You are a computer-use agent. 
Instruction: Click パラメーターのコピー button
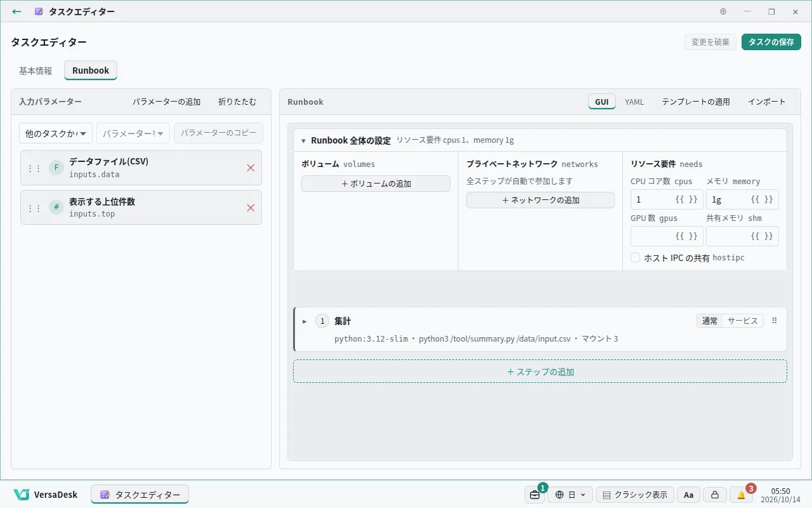click(x=218, y=133)
